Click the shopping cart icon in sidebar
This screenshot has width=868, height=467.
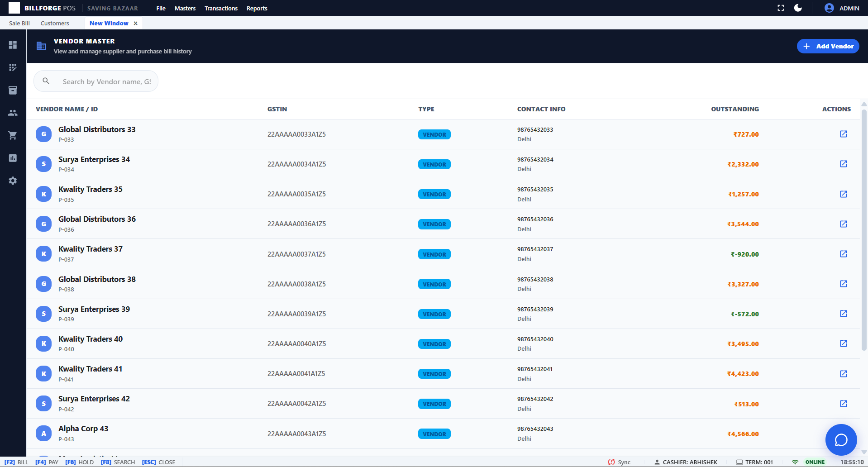13,135
